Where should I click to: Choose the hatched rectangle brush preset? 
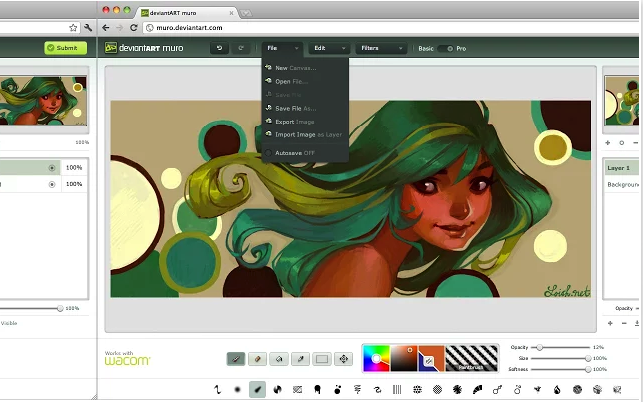tap(297, 389)
